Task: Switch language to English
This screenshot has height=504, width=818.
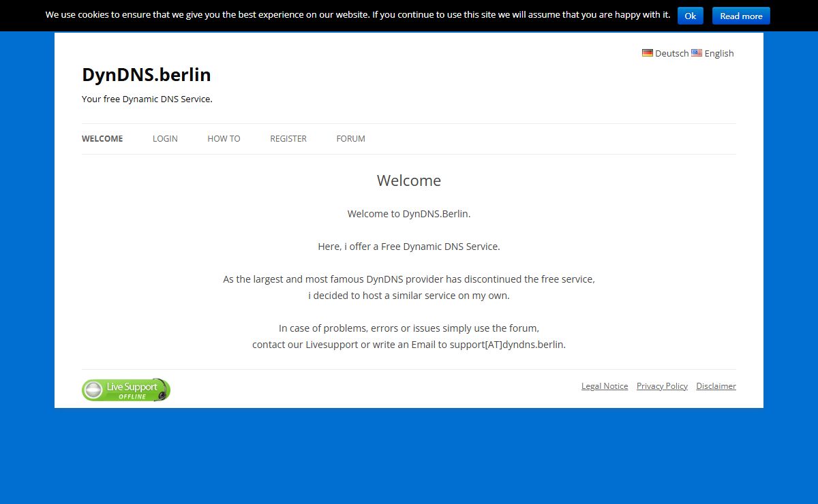Action: pos(719,53)
